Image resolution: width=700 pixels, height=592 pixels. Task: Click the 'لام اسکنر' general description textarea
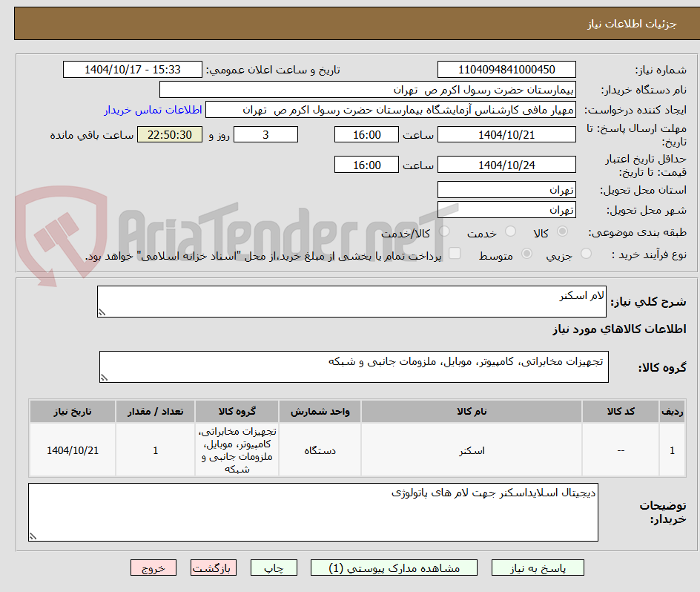tap(351, 302)
